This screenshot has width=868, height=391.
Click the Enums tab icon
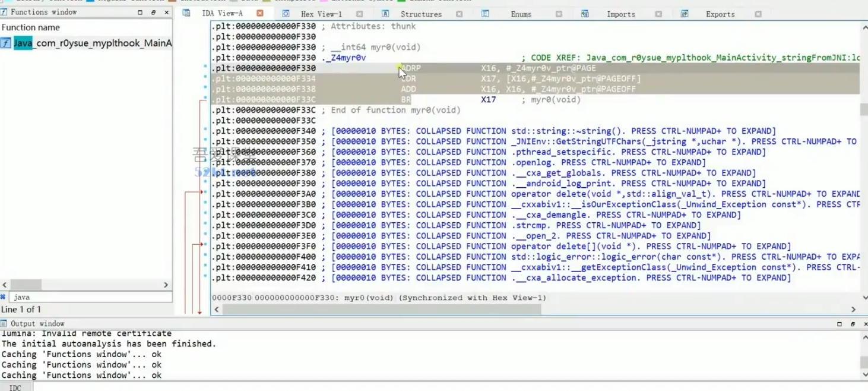coord(485,13)
